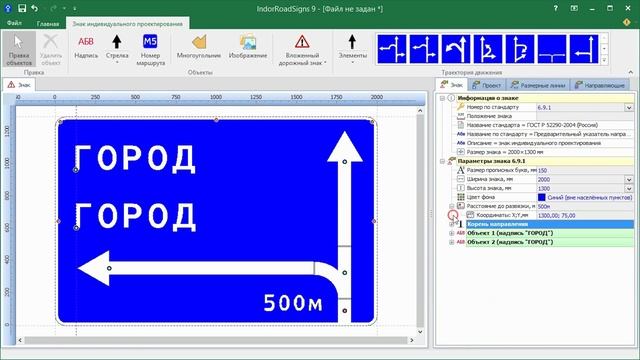Add a Надпись text object
The image size is (640, 360).
[86, 47]
